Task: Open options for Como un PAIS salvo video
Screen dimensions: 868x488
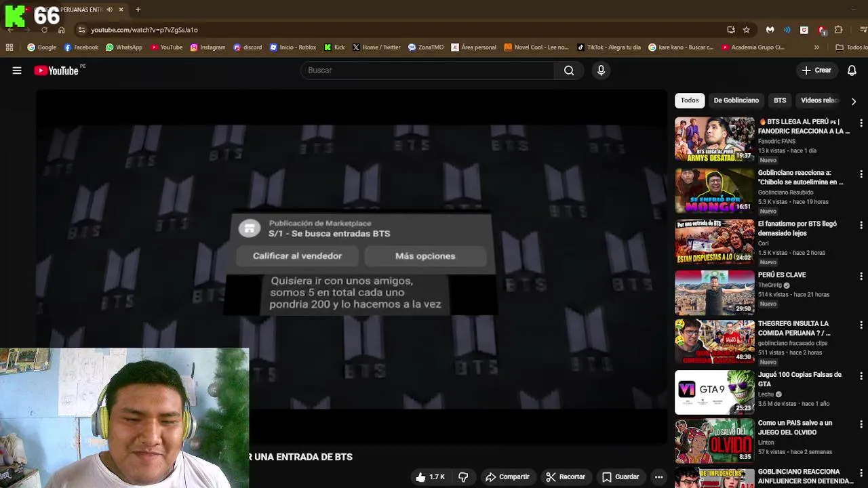Action: tap(861, 424)
